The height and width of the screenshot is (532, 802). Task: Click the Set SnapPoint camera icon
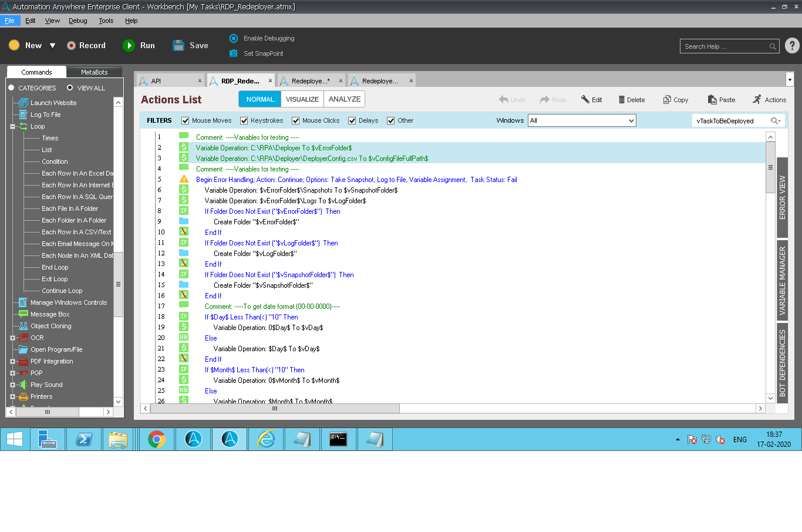tap(233, 53)
